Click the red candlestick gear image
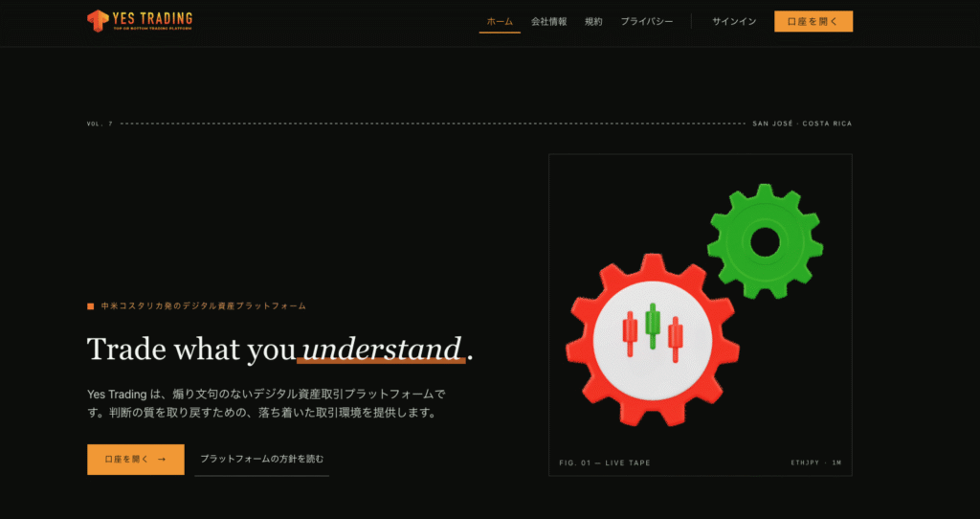This screenshot has width=980, height=519. coord(653,340)
